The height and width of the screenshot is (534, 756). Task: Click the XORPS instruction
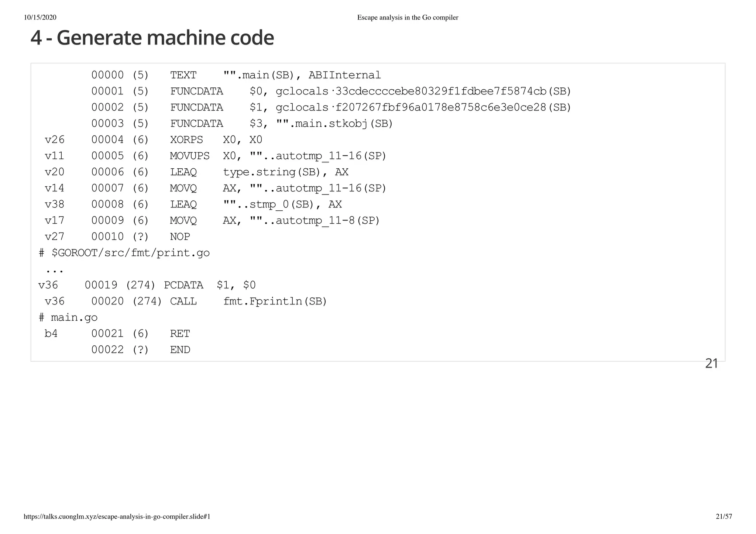[x=186, y=139]
